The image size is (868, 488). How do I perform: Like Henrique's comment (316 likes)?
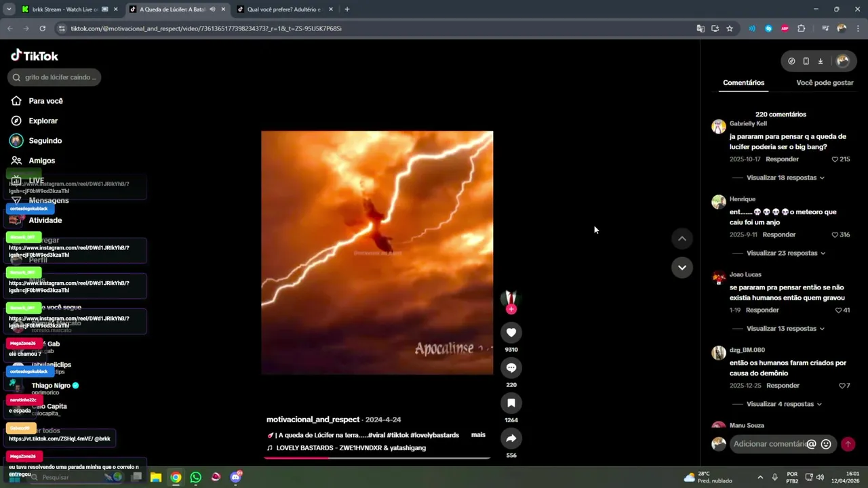pyautogui.click(x=835, y=235)
